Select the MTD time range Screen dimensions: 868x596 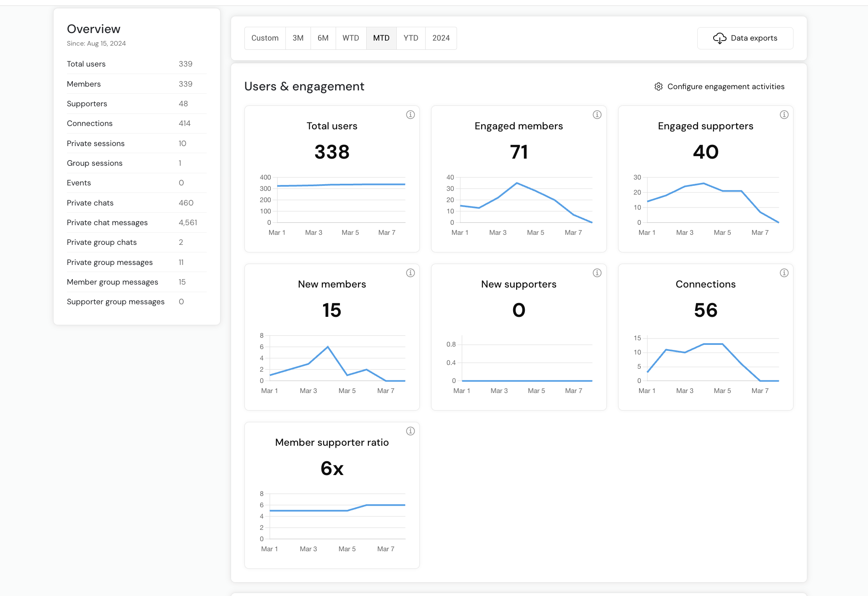click(x=381, y=38)
